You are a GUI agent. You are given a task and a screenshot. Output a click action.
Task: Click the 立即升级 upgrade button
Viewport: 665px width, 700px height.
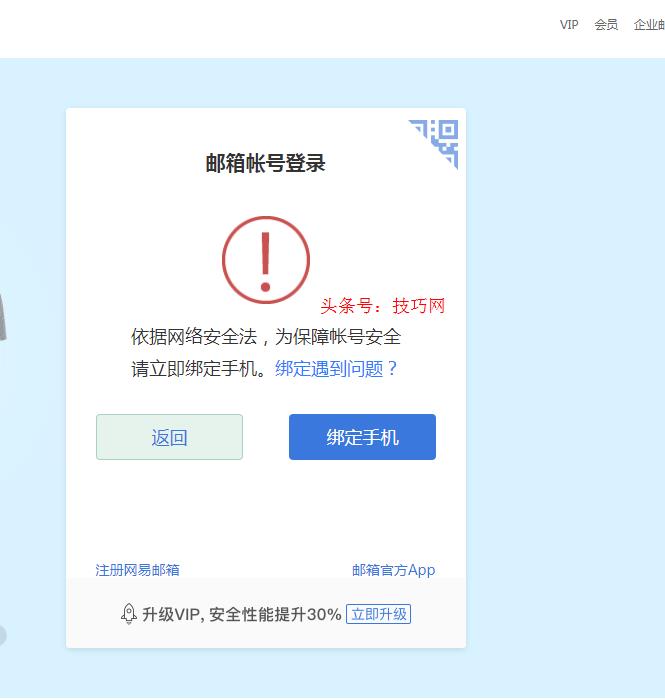[x=378, y=614]
